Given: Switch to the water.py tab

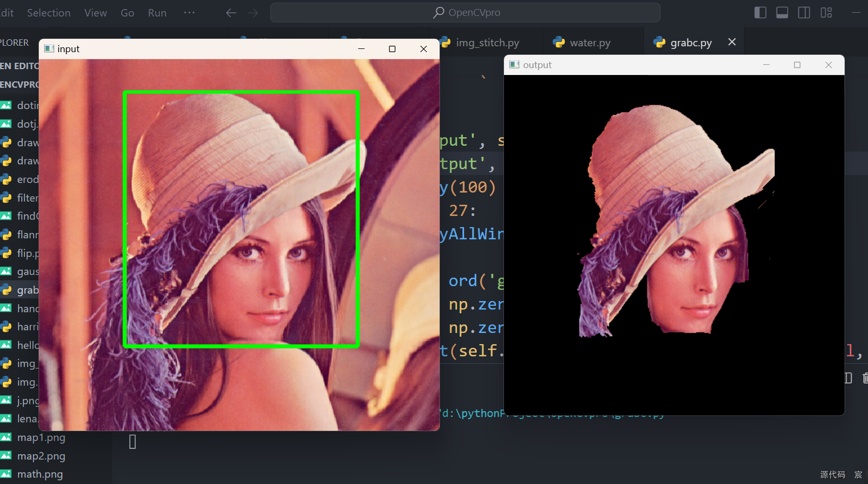Looking at the screenshot, I should click(x=590, y=43).
